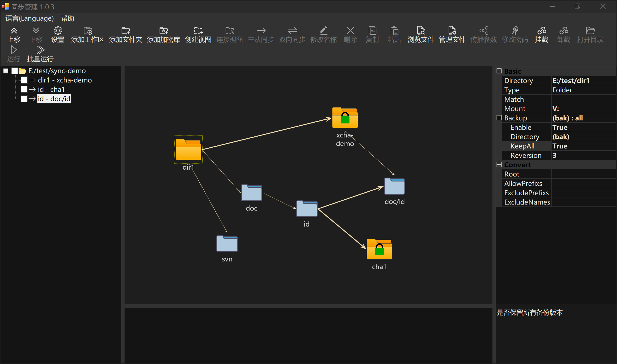
Task: Click 管理文件 manage files icon
Action: pos(452,31)
